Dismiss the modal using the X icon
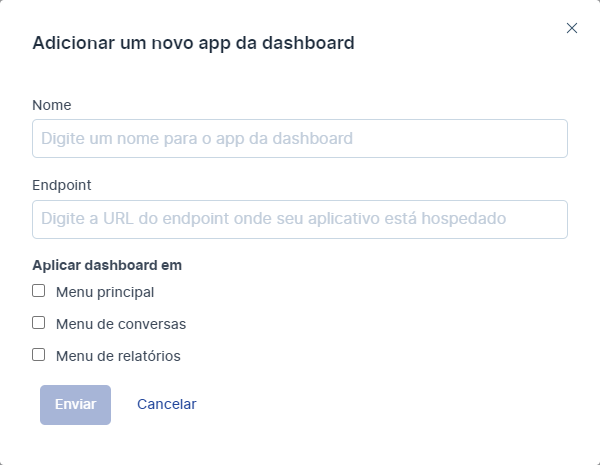600x465 pixels. tap(572, 28)
